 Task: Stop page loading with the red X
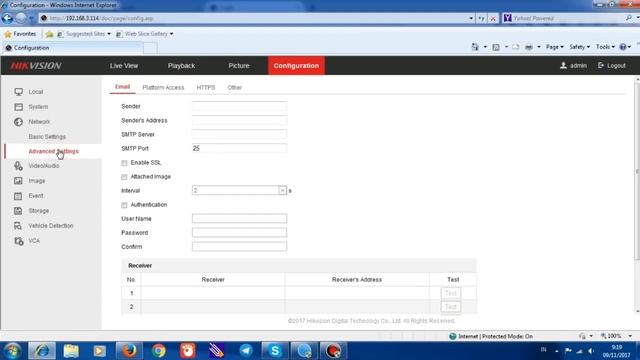point(493,18)
